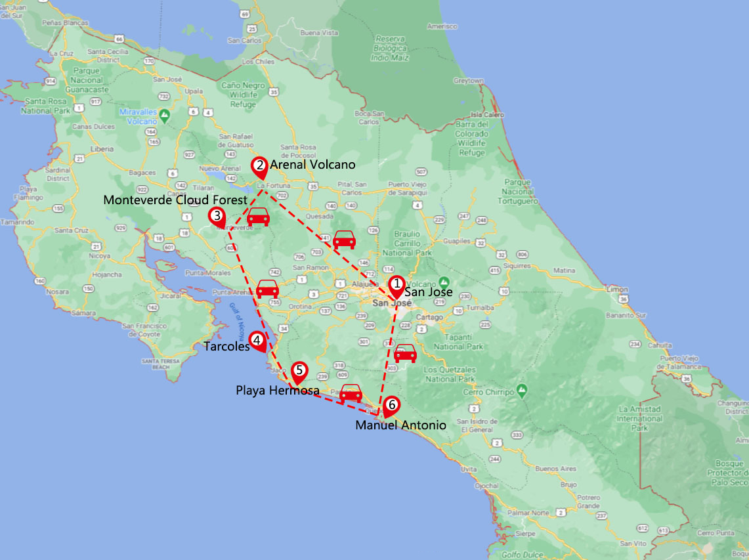Select marker 2 for Arenal Volcano

[x=260, y=166]
